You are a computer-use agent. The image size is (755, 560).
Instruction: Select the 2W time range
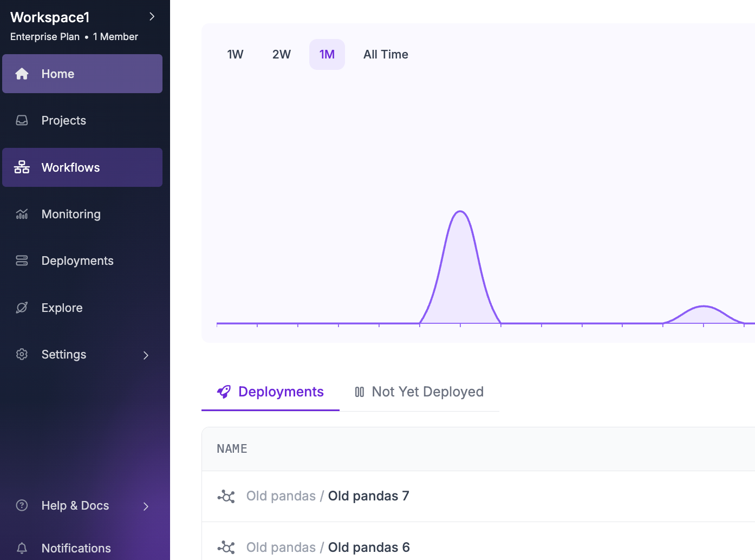281,54
